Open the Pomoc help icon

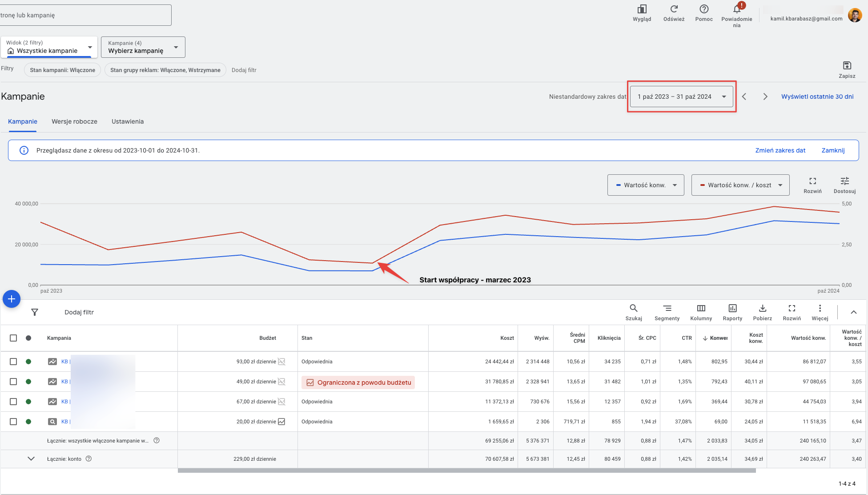[x=704, y=9]
